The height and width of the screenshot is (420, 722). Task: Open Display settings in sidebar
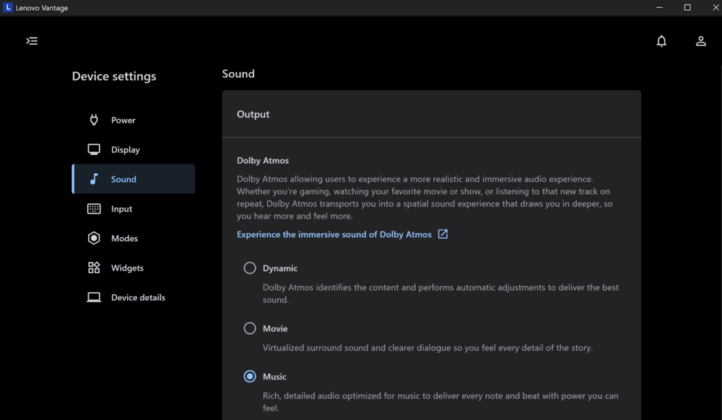[x=134, y=149]
